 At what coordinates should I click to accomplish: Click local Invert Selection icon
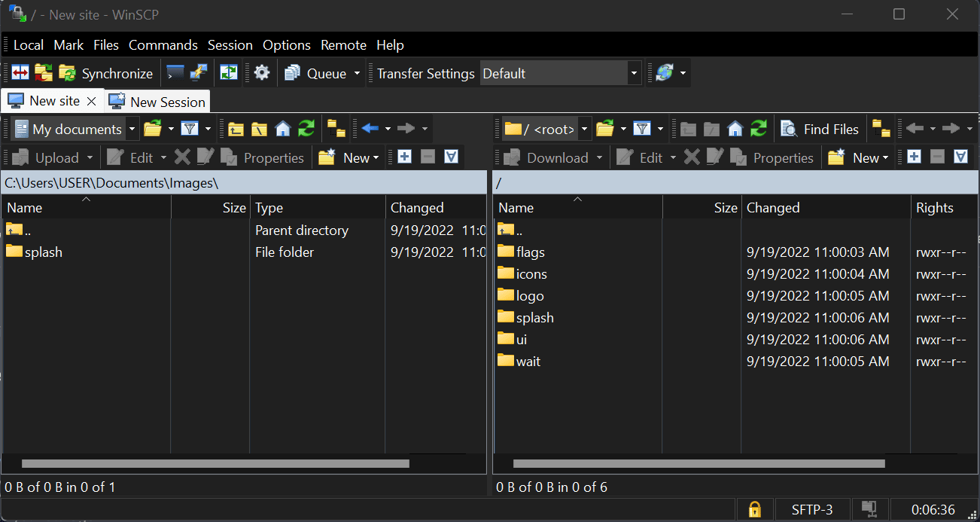point(451,157)
